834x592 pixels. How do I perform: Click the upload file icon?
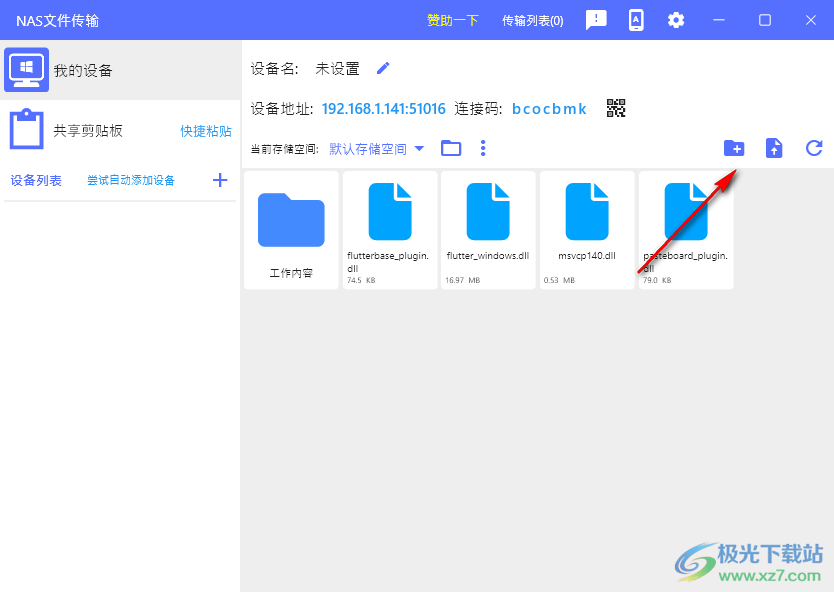click(x=774, y=148)
